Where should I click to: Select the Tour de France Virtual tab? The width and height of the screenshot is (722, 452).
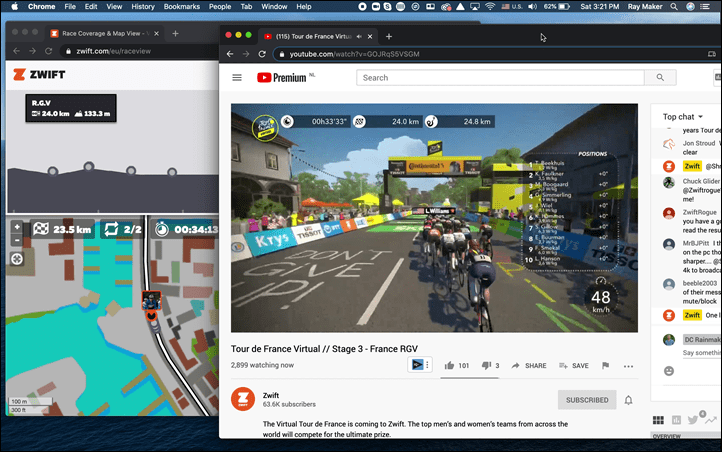[318, 36]
